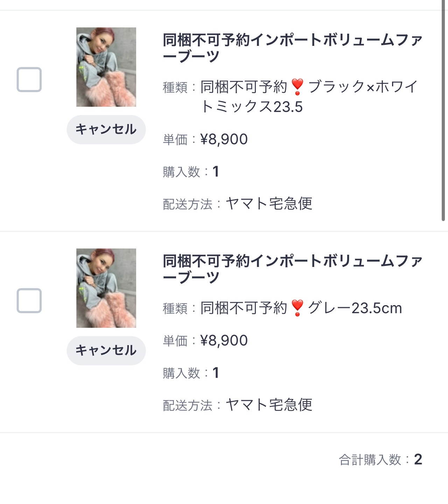448x504 pixels.
Task: Open thumbnail of the ブラック×ホワイトミックス item
Action: tap(106, 67)
